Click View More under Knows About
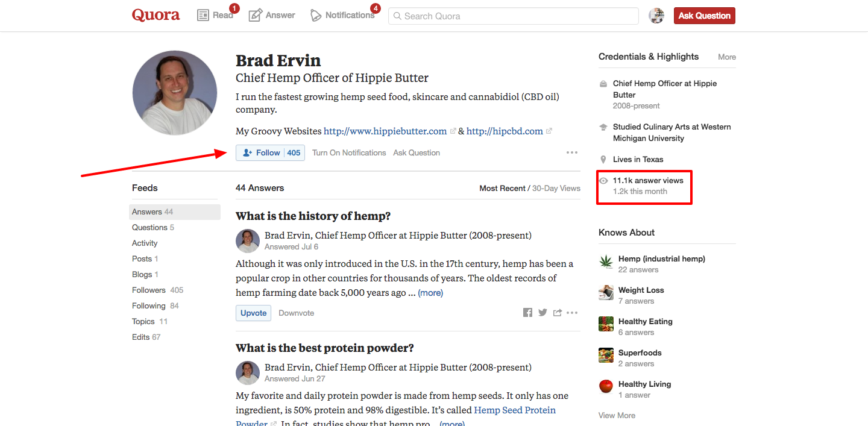Screen dimensions: 868x426 coord(617,416)
